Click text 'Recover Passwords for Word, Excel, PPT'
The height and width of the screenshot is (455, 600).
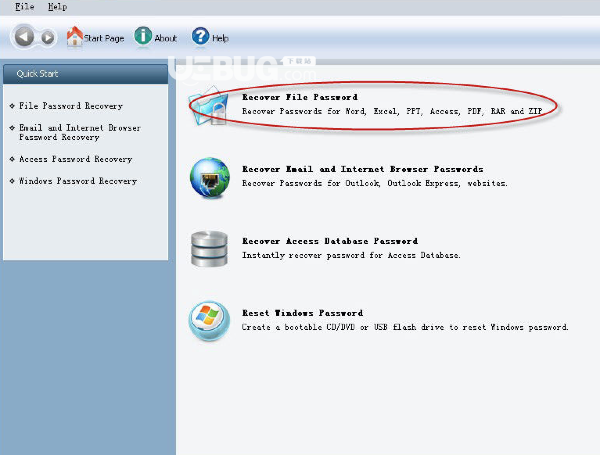tap(332, 111)
